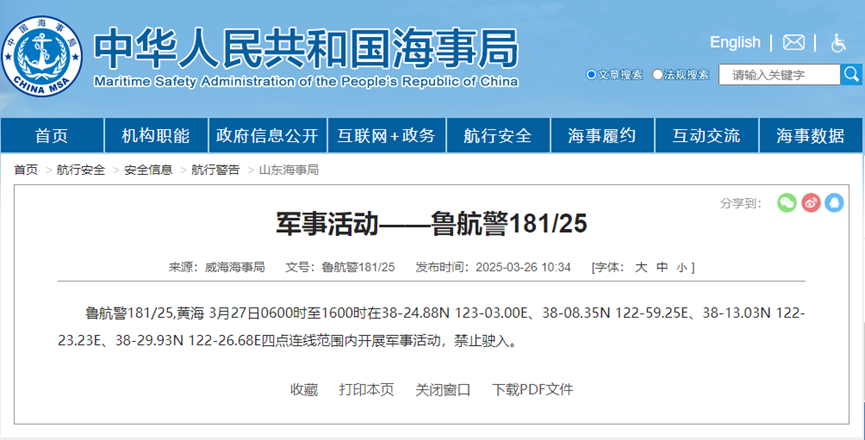This screenshot has height=440, width=865.
Task: Open 海事履约 navigation tab
Action: coord(602,135)
